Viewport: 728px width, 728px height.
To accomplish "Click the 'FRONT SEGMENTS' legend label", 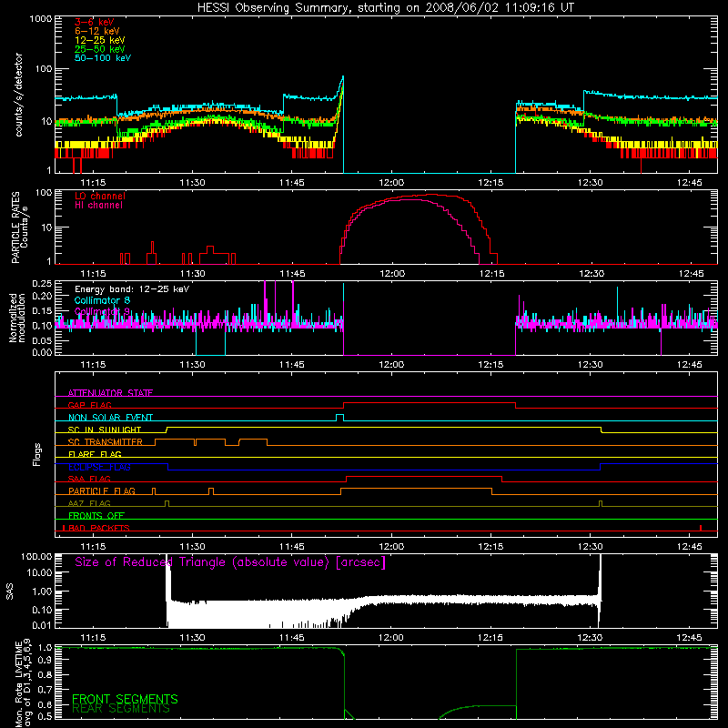I will click(125, 699).
